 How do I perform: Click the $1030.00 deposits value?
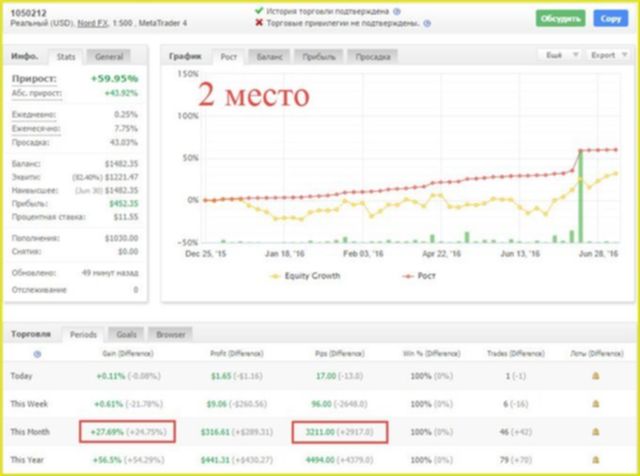[x=121, y=238]
